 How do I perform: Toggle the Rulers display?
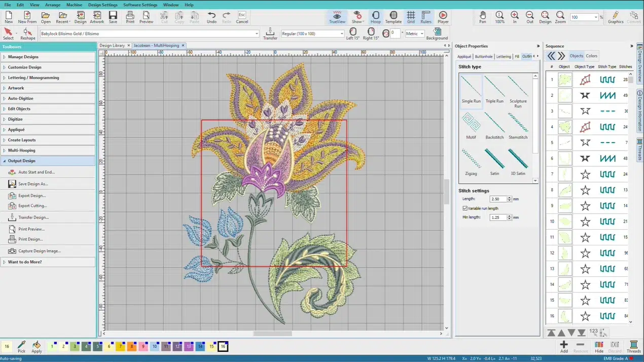point(426,17)
